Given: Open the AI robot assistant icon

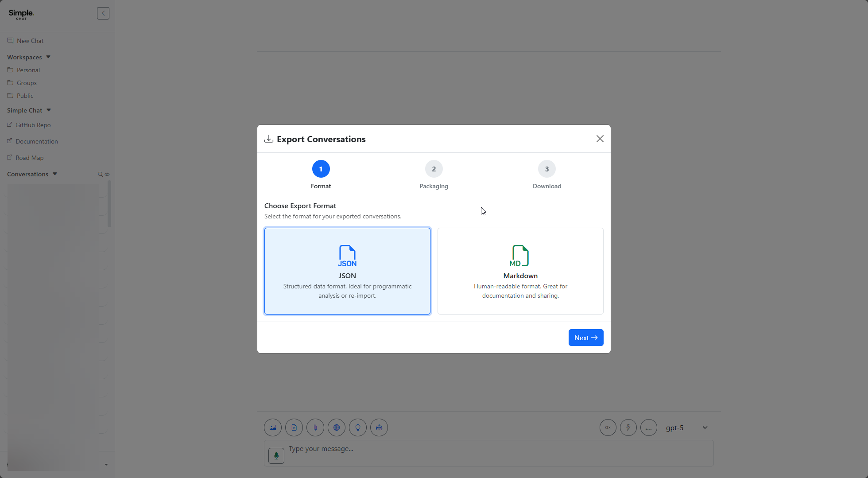Looking at the screenshot, I should [x=379, y=427].
